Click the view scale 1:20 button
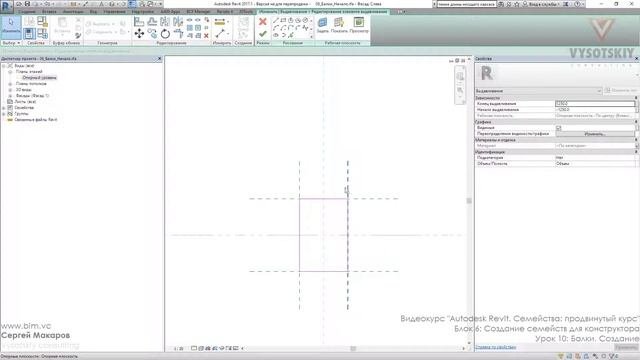 click(x=179, y=349)
